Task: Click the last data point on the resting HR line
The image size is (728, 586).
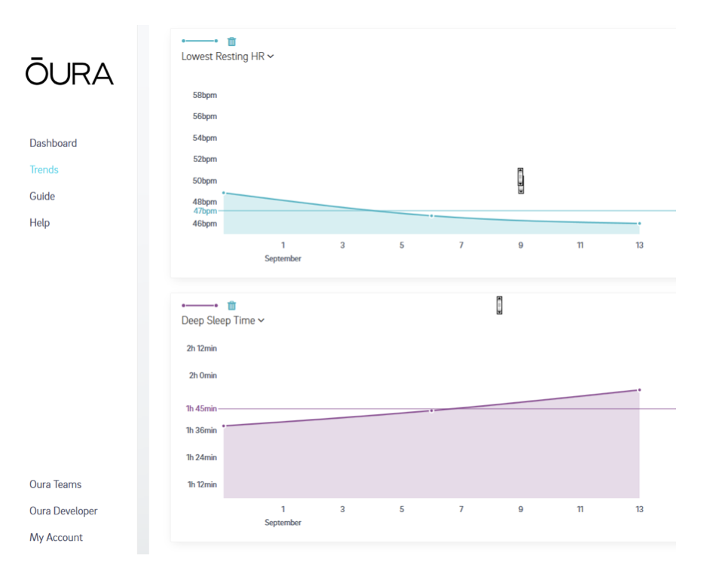Action: pos(639,224)
